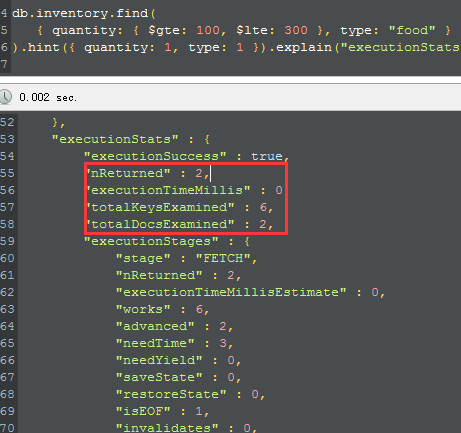Click the "executionStages" key on line 59

(x=151, y=241)
